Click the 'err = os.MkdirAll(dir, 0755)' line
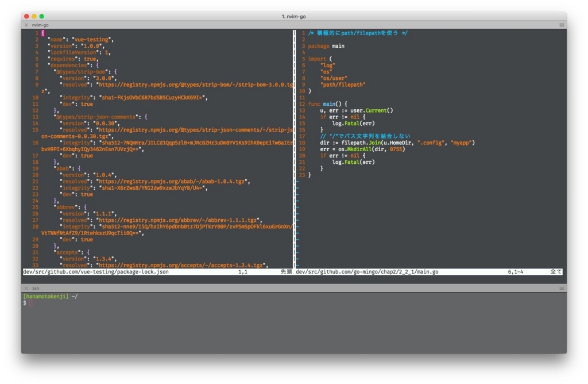 [x=363, y=149]
